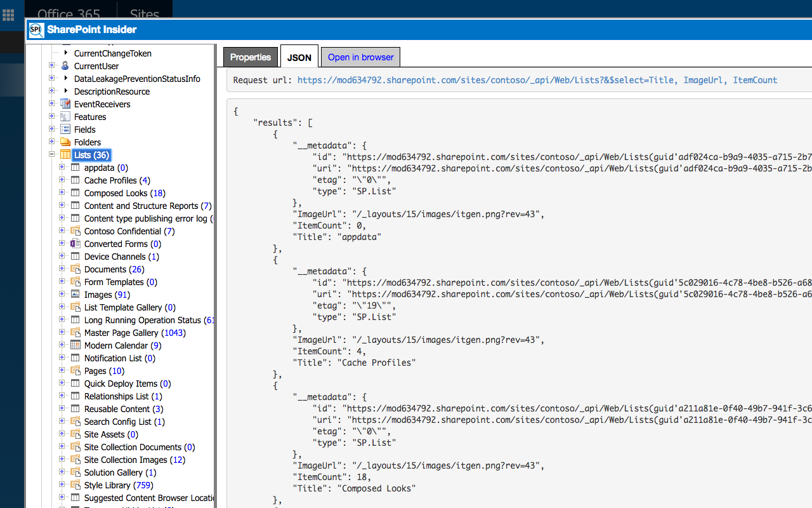Expand the Images (91) list node

pyautogui.click(x=62, y=294)
